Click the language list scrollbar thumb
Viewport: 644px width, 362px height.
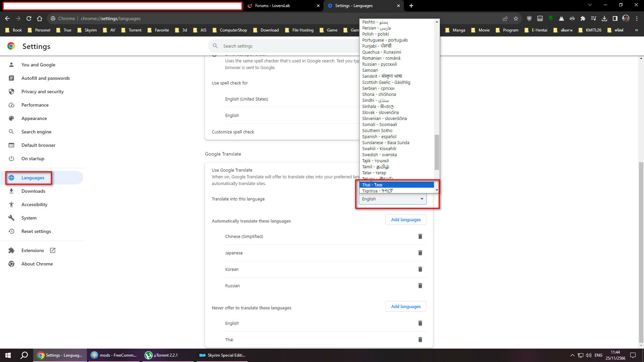pos(437,152)
